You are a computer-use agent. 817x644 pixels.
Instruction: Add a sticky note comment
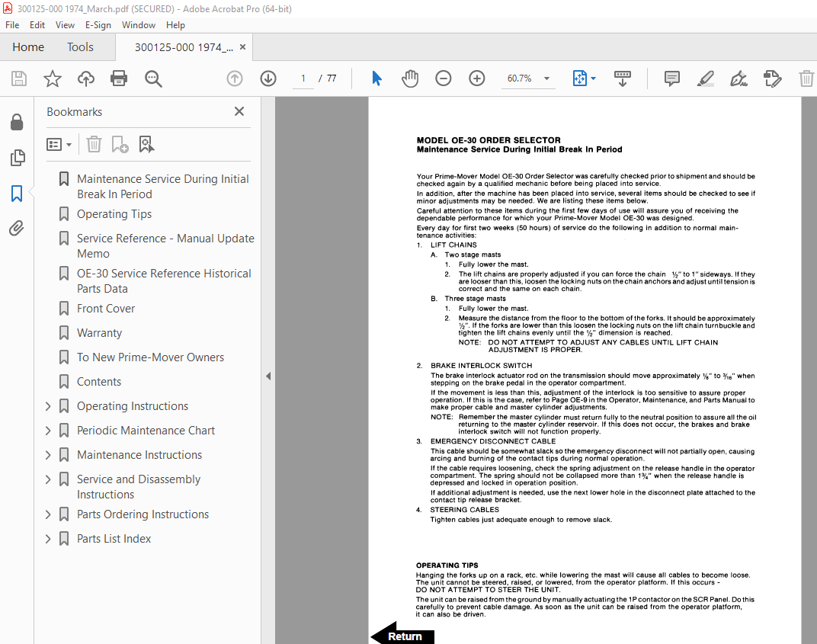pyautogui.click(x=671, y=78)
